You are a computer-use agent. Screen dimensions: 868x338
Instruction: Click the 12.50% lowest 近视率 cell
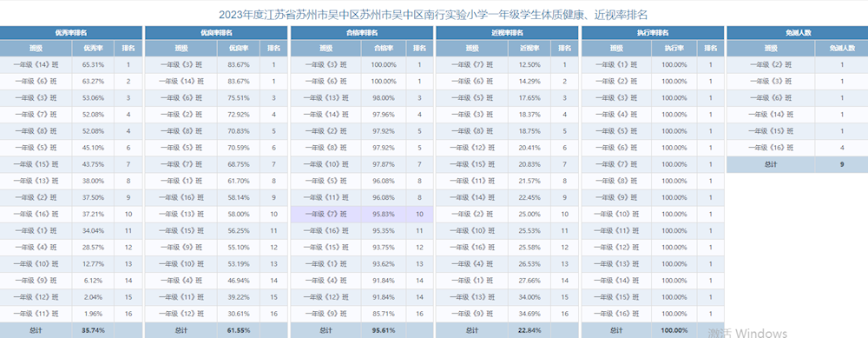pos(529,65)
